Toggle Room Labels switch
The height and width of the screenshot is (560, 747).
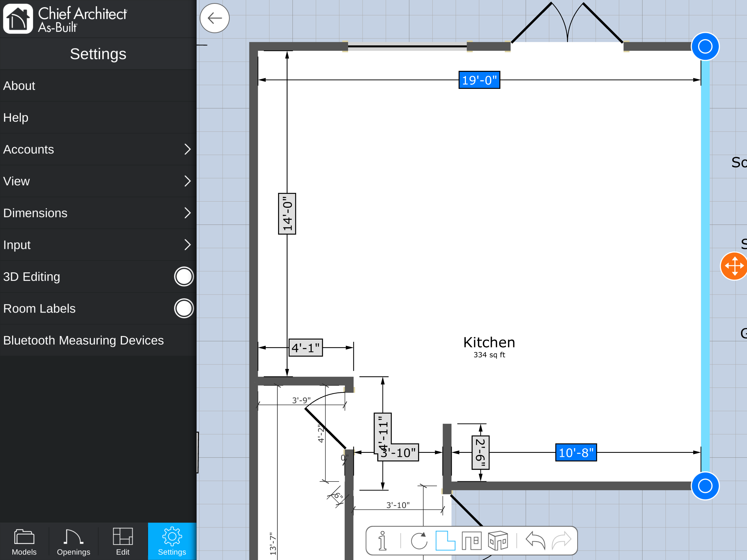pyautogui.click(x=184, y=308)
